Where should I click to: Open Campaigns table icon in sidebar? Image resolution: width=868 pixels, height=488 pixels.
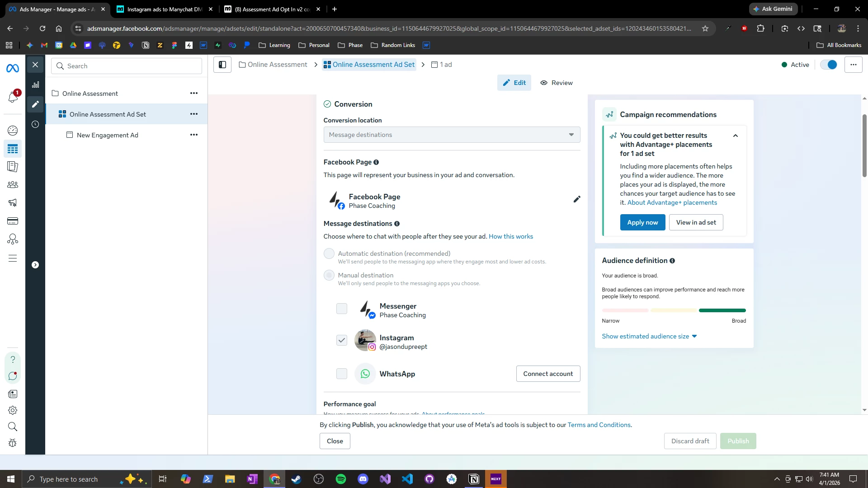13,149
